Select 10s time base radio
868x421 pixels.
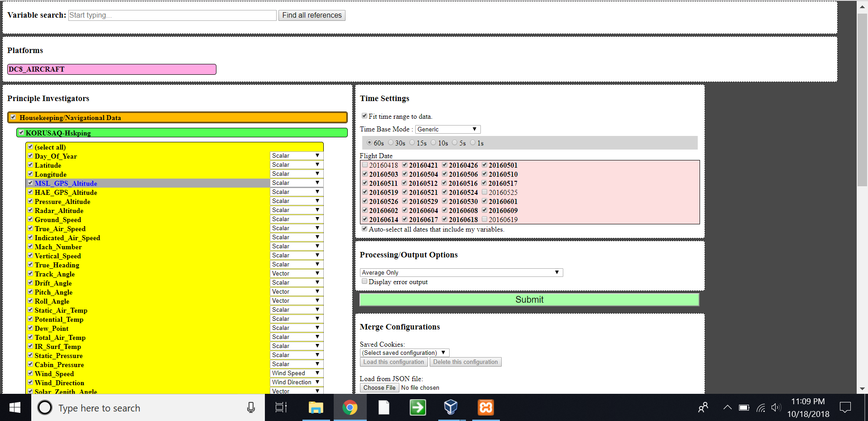(433, 142)
